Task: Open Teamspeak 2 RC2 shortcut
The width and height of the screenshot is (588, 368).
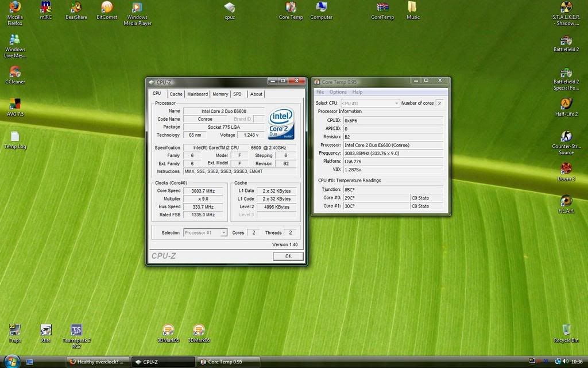Action: (76, 336)
